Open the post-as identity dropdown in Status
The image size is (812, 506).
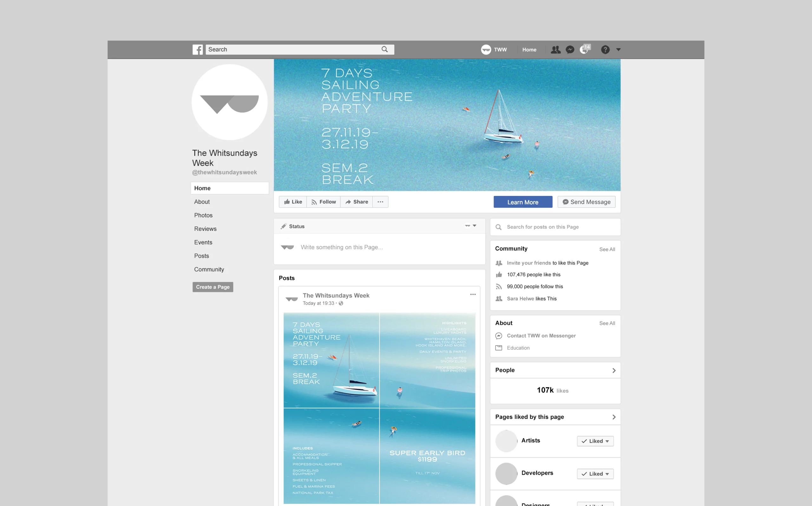pyautogui.click(x=471, y=225)
